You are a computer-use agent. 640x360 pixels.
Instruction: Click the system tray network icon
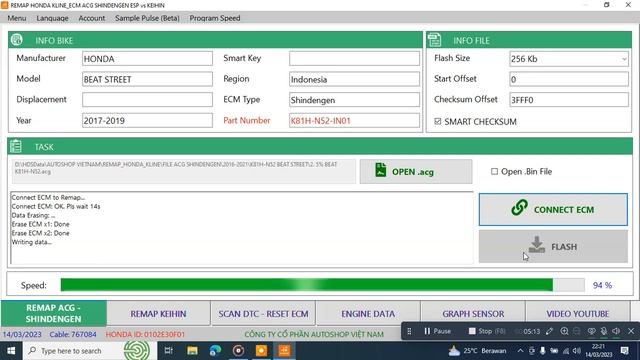pyautogui.click(x=566, y=351)
